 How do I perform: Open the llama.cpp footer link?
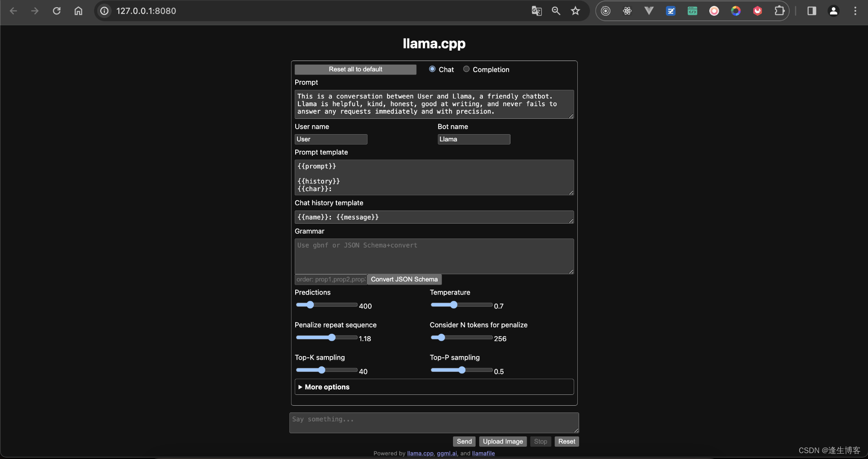point(420,453)
